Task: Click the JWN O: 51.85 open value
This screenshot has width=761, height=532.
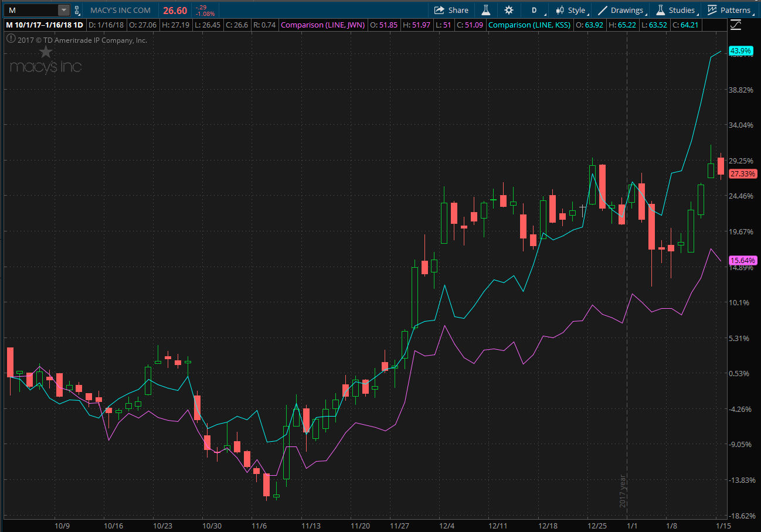Action: (x=383, y=25)
